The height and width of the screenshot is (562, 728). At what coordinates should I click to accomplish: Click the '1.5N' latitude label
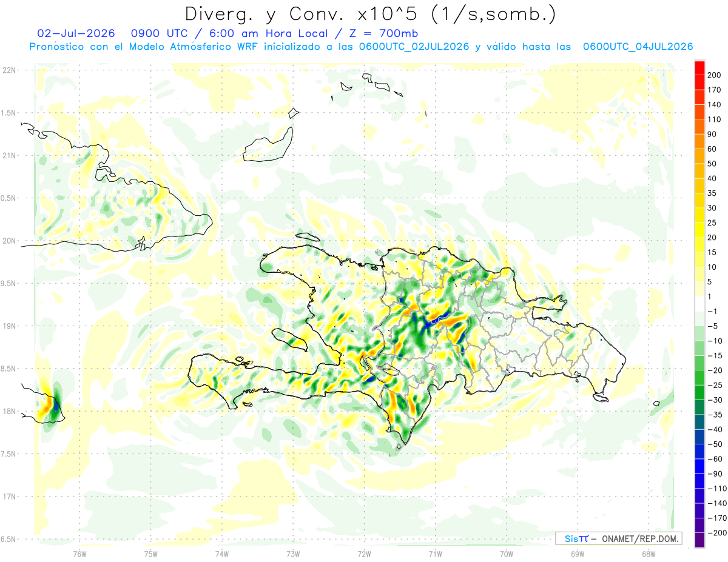9,113
